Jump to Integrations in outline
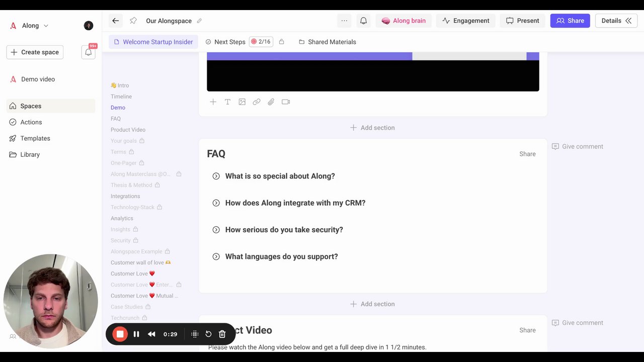 point(125,196)
